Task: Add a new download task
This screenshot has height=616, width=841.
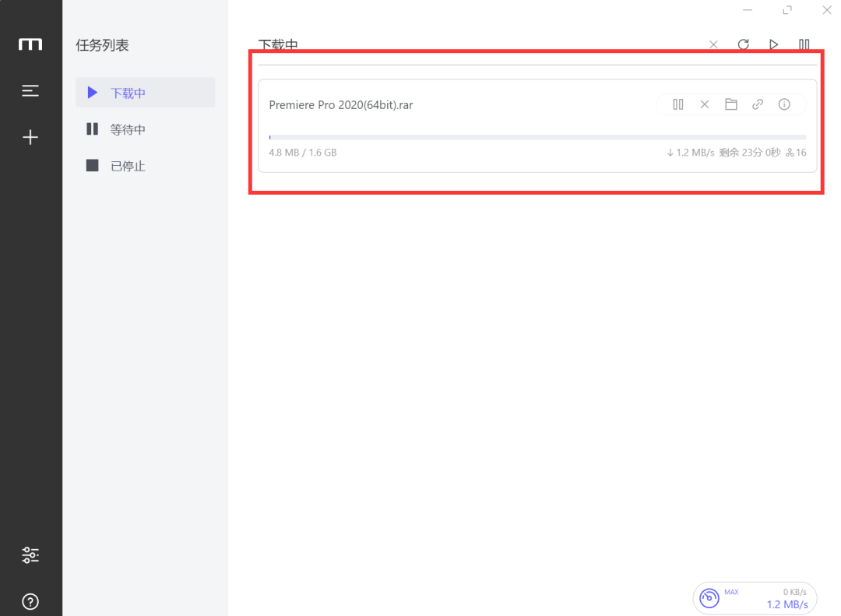Action: coord(30,138)
